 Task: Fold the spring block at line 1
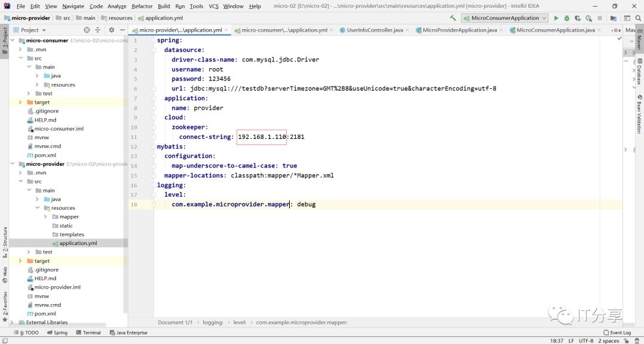154,41
